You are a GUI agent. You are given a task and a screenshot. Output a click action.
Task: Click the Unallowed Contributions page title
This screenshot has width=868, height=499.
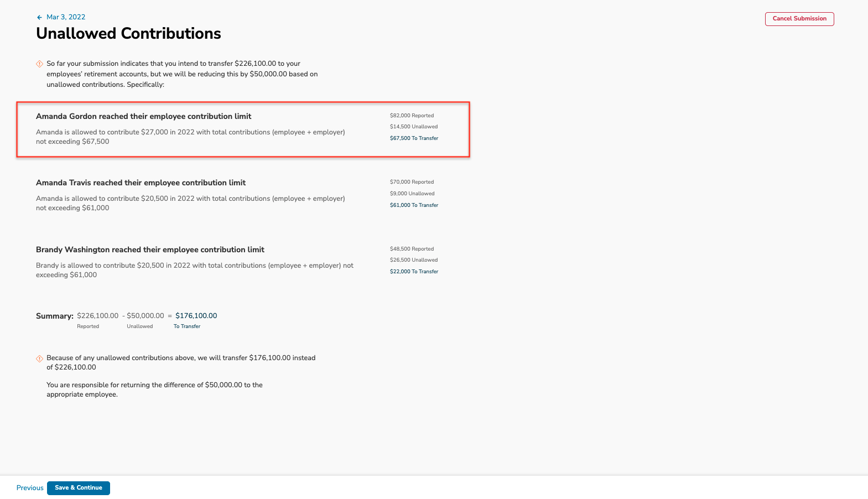pos(128,34)
